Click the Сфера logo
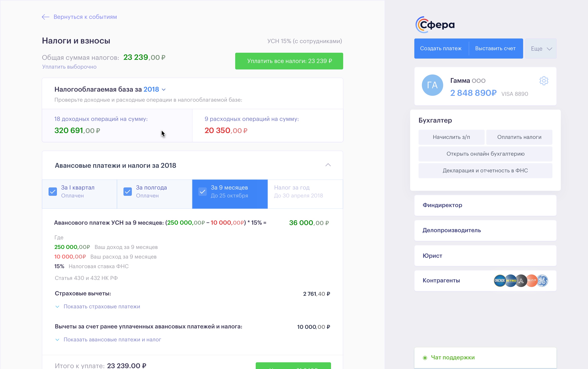This screenshot has height=369, width=588. coord(435,25)
